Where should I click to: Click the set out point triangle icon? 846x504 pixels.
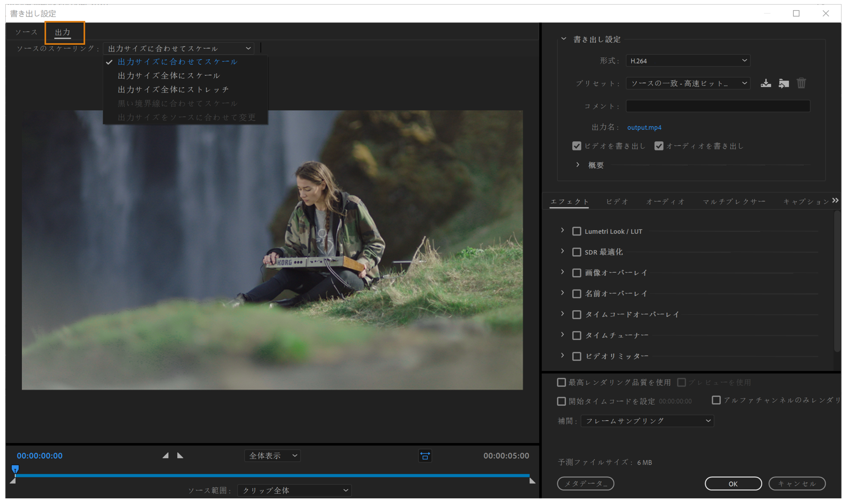point(180,456)
